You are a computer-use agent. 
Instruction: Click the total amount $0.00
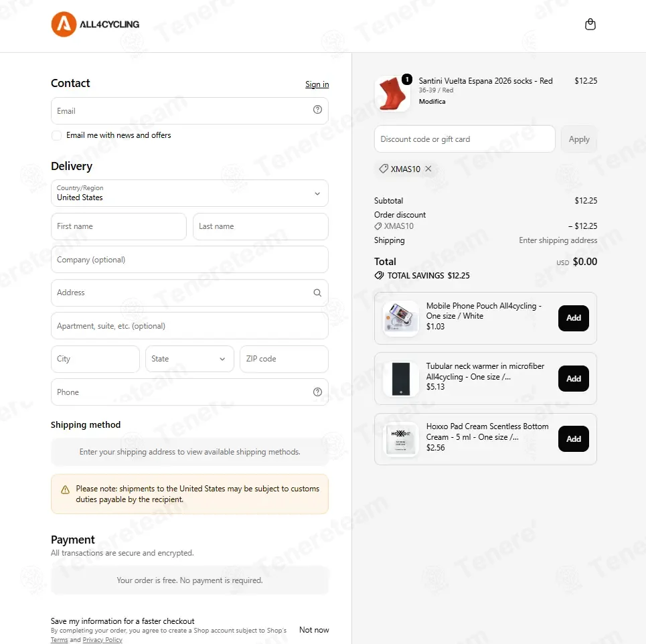[584, 262]
